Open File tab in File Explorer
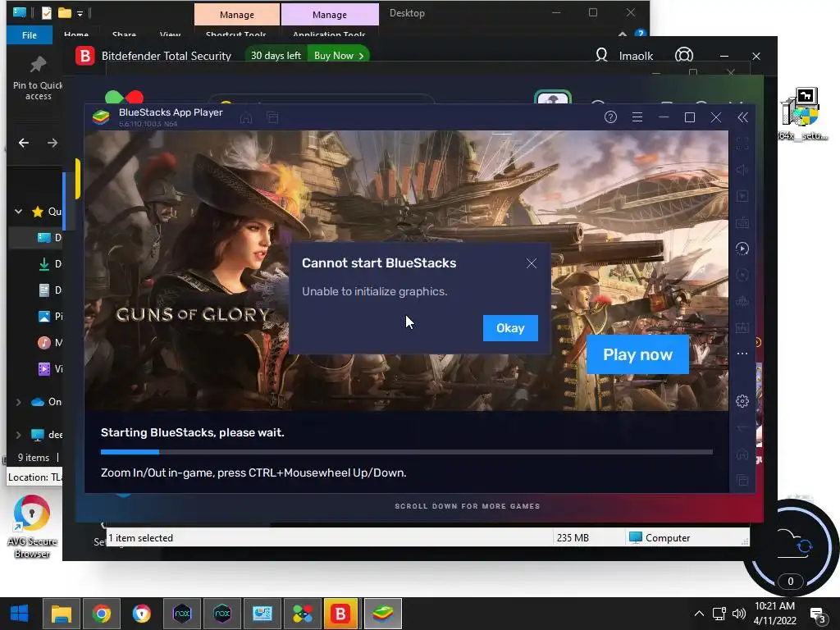Image resolution: width=840 pixels, height=630 pixels. [30, 34]
